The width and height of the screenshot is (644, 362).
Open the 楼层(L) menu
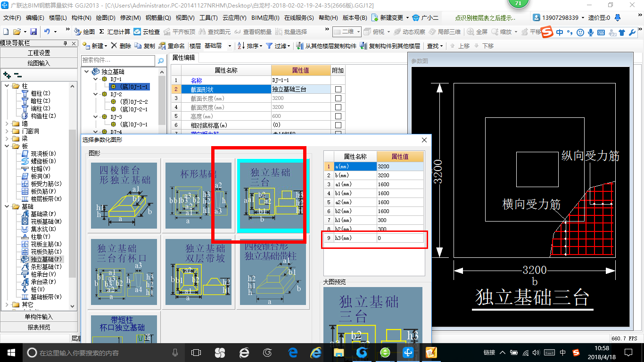(58, 18)
